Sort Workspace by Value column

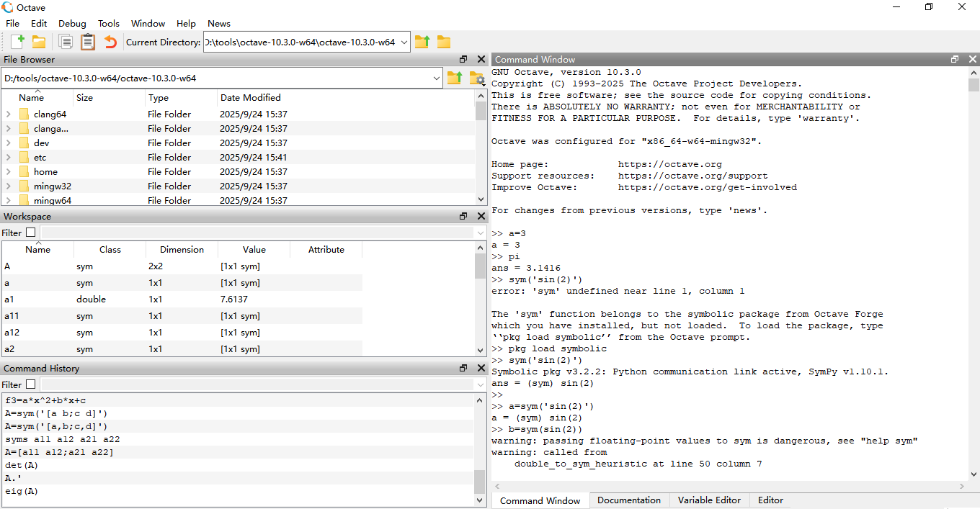pos(254,250)
